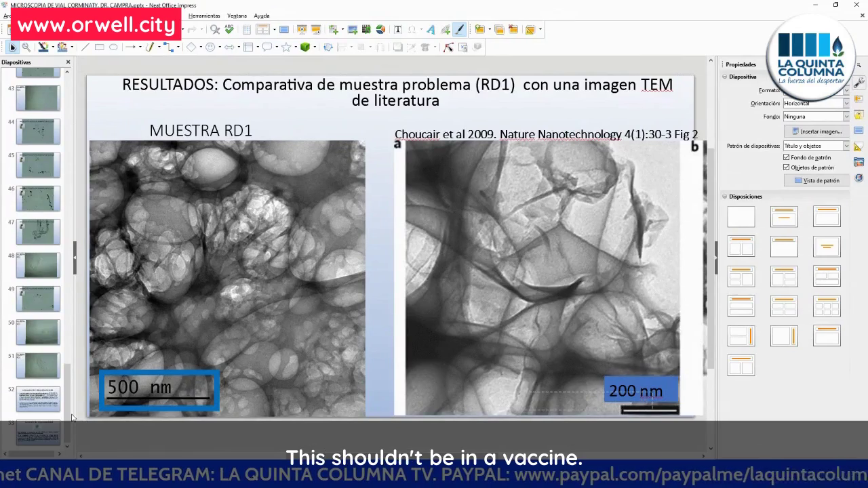
Task: Toggle Objetos de patrón checkbox
Action: click(787, 167)
